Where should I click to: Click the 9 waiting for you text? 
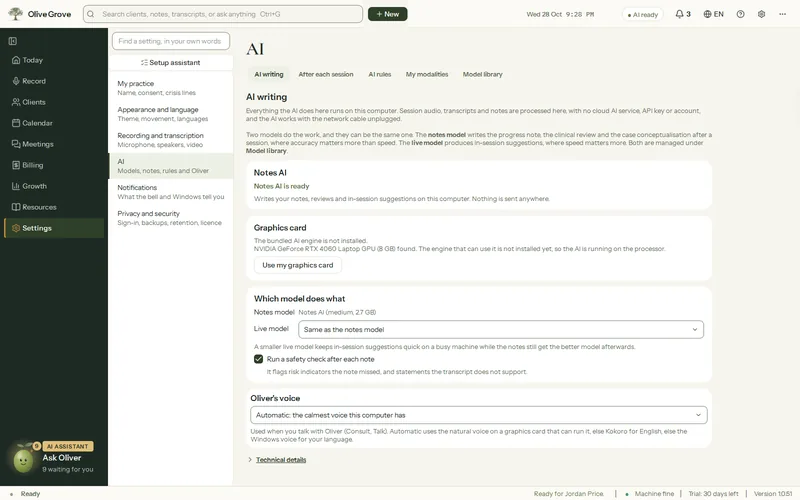pyautogui.click(x=68, y=469)
